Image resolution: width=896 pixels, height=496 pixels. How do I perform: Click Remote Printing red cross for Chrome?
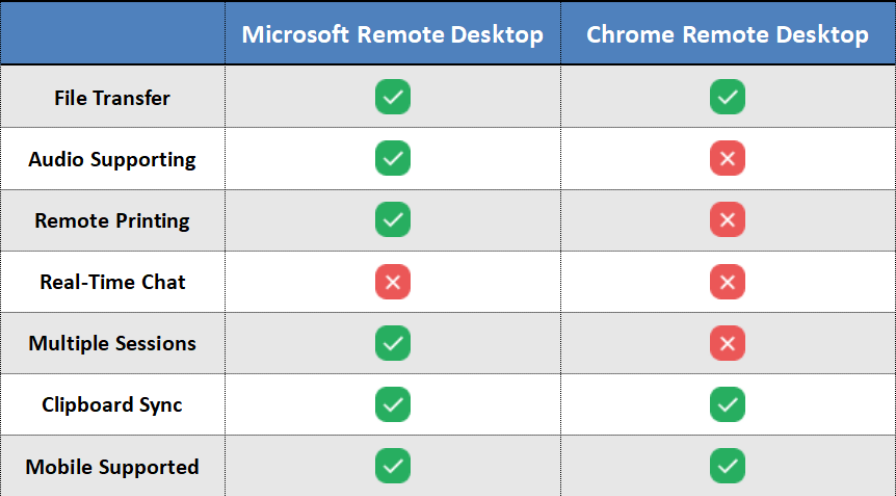tap(727, 220)
